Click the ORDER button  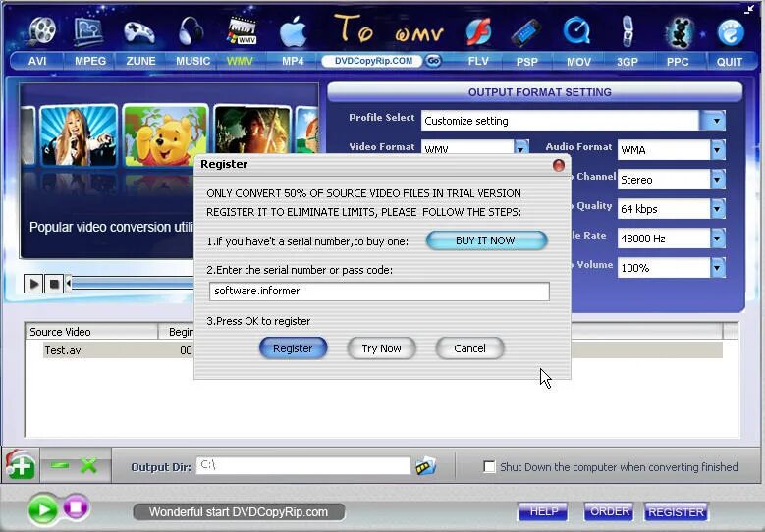pos(609,511)
